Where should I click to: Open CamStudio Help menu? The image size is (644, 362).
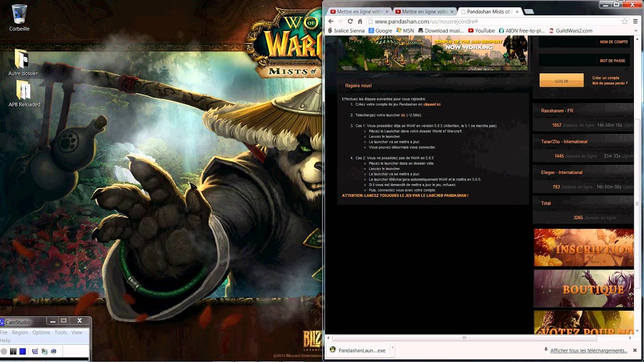(x=5, y=340)
